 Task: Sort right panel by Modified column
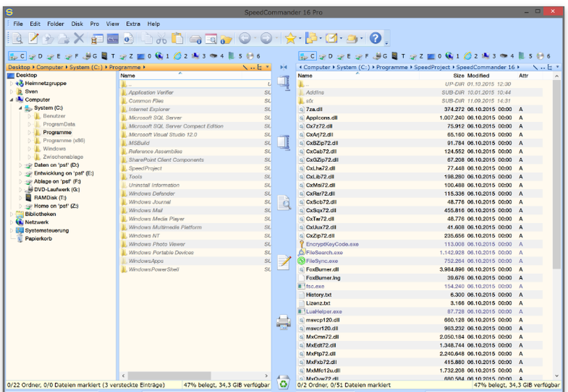click(491, 75)
